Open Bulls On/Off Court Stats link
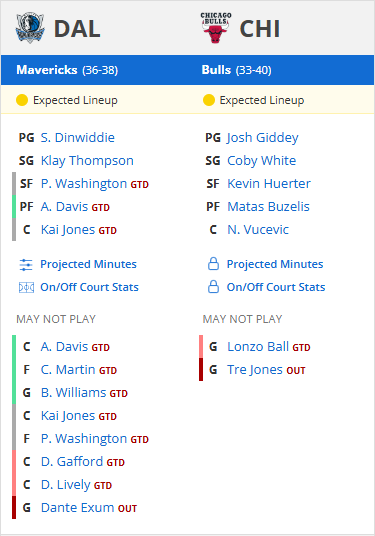The image size is (375, 536). tap(276, 287)
